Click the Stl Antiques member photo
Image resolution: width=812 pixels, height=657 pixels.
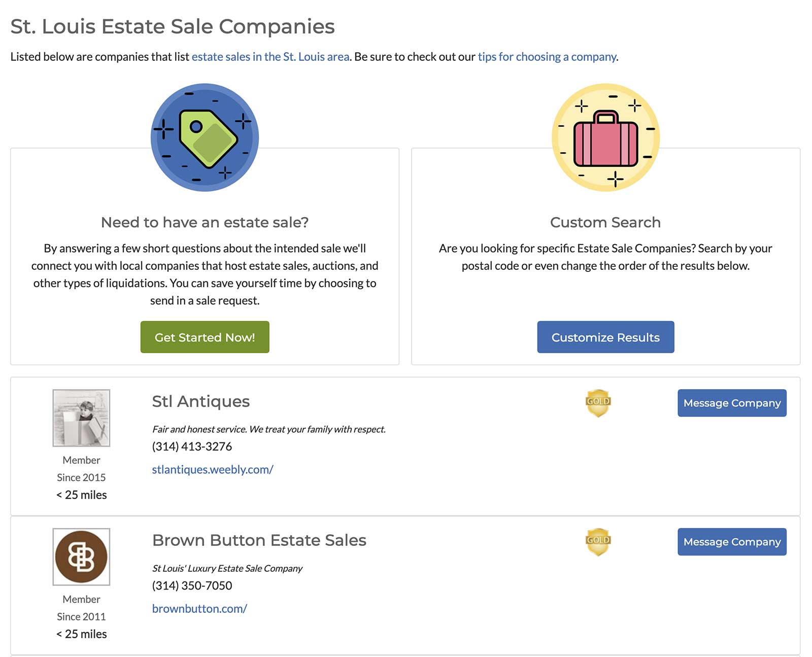click(x=81, y=418)
